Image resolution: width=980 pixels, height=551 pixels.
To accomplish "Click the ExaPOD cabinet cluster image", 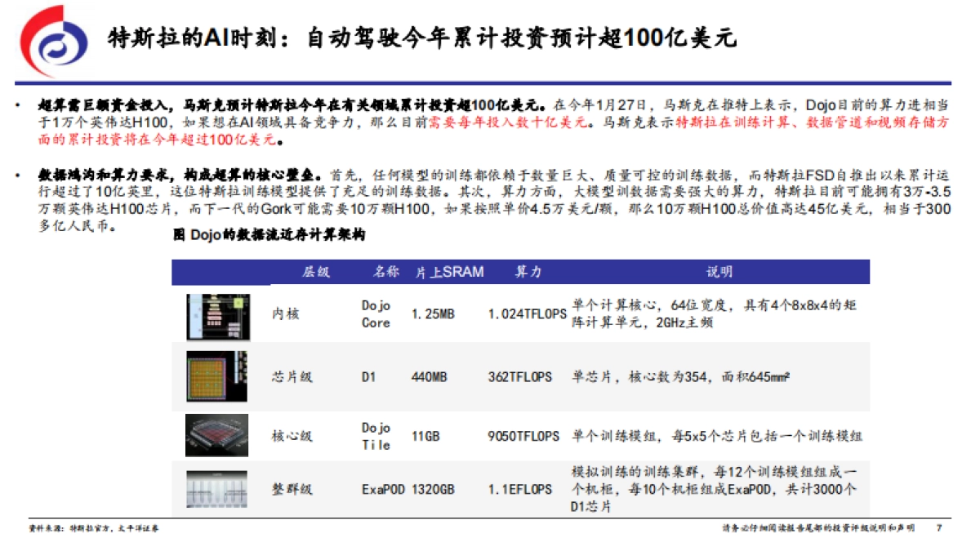I will [216, 491].
